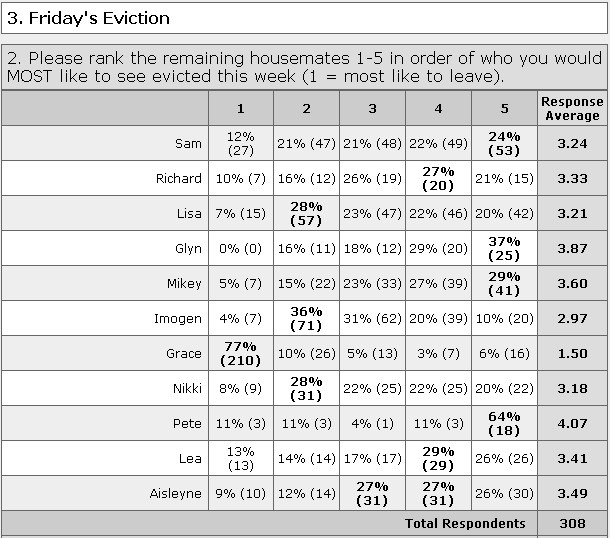Select Imogen's 36% (71) rank 2 cell
Viewport: 610px width, 538px height.
tap(306, 318)
